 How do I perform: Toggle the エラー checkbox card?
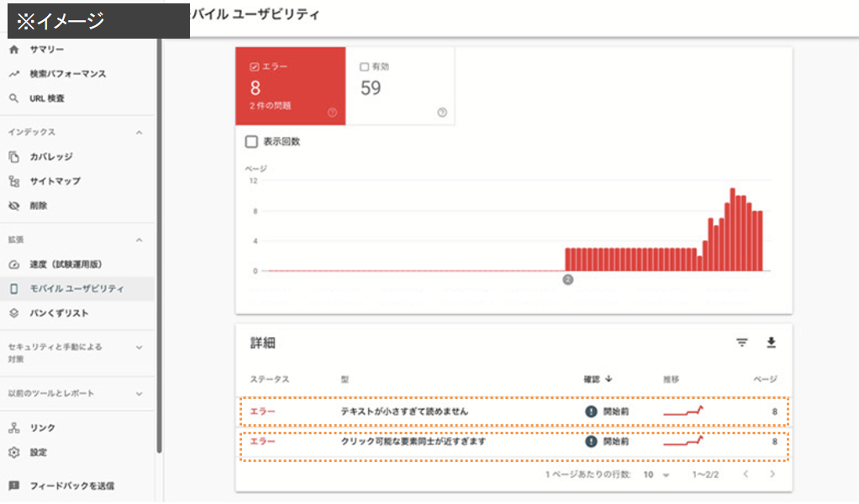[254, 66]
